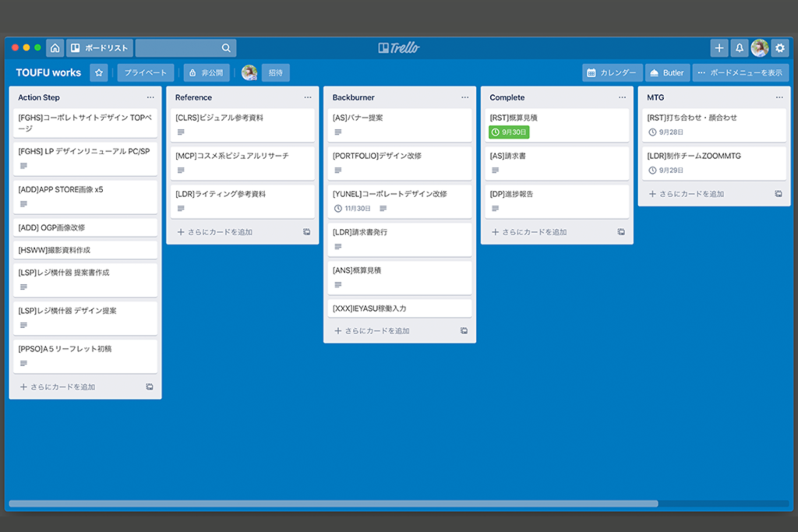
Task: Click the Trello logo in header
Action: click(398, 48)
